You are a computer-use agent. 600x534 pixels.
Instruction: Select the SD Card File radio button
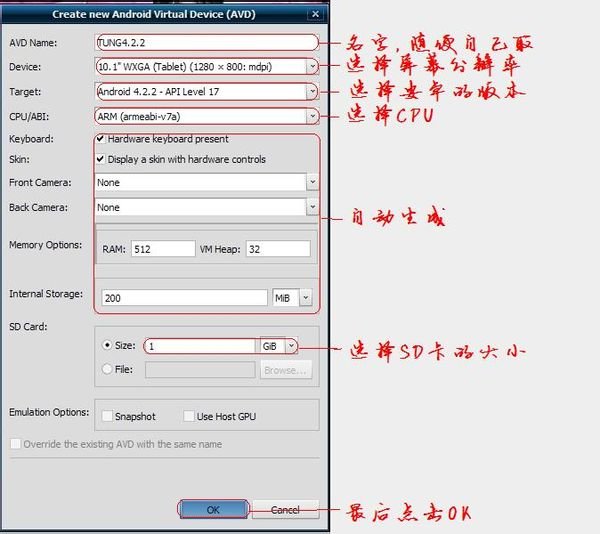point(108,369)
